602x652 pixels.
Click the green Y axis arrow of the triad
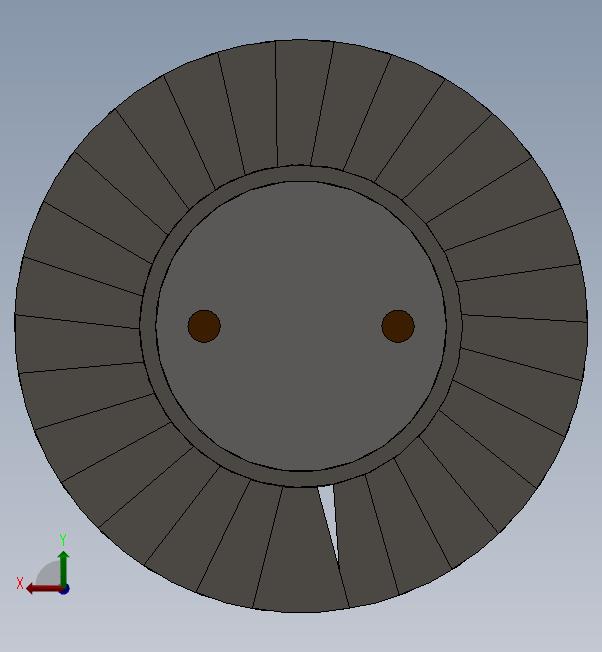pyautogui.click(x=63, y=568)
